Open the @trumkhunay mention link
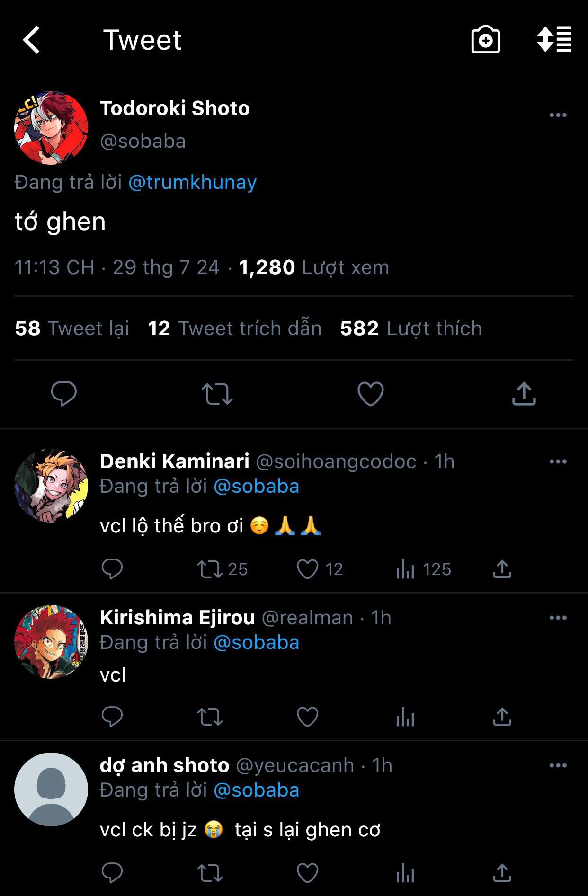 [x=192, y=182]
